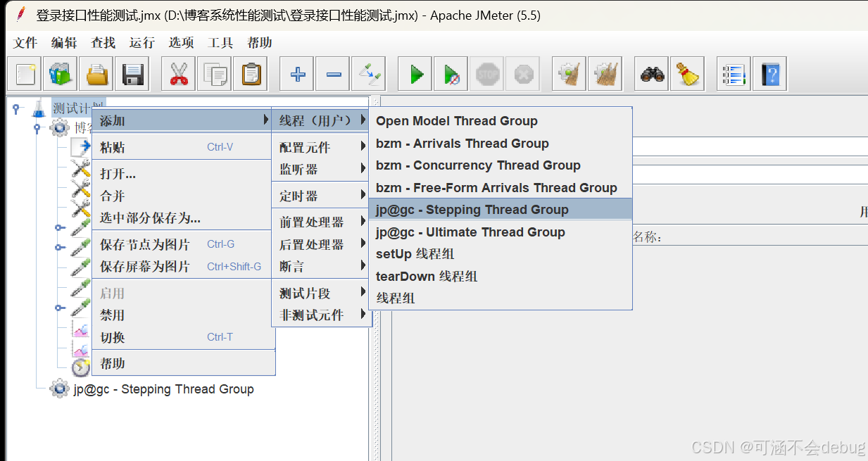Click the grey Shutdown X icon

coord(523,74)
